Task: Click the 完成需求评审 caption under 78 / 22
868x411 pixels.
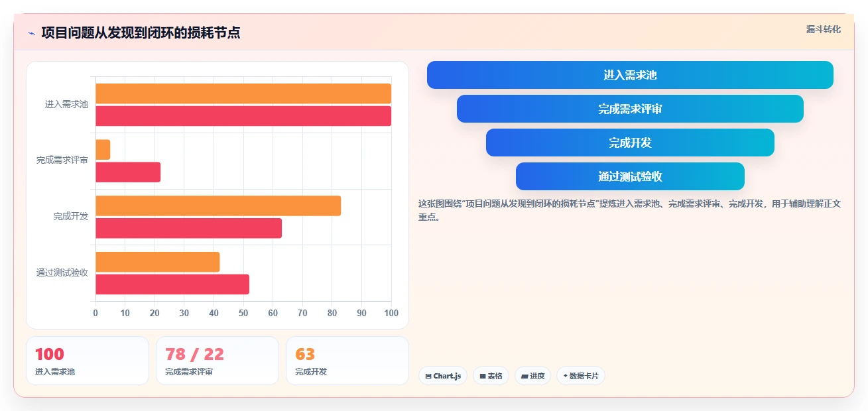Action: click(189, 372)
